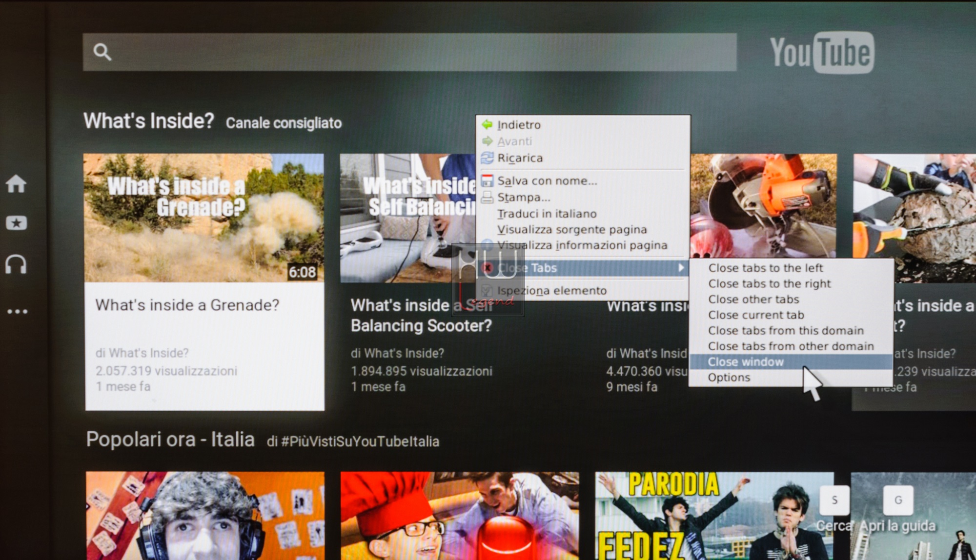Choose Options in the submenu
The height and width of the screenshot is (560, 976).
click(x=791, y=377)
